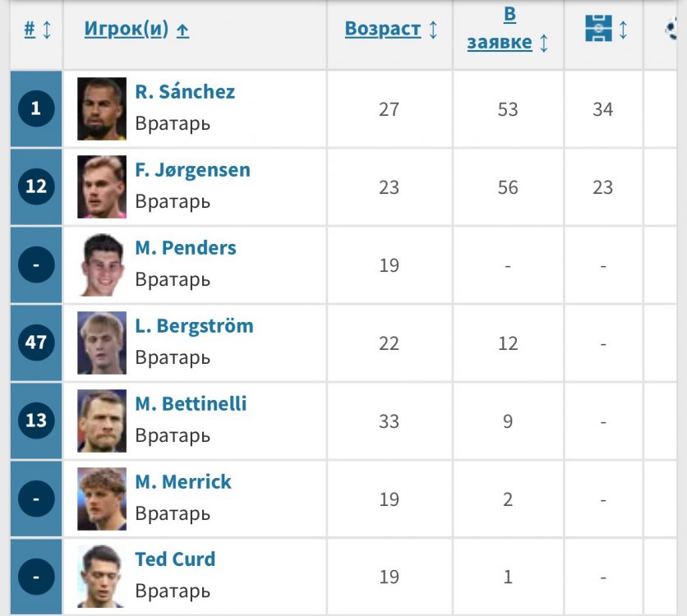Sort by the number column header
Viewport: 687px width, 616px height.
tap(30, 30)
